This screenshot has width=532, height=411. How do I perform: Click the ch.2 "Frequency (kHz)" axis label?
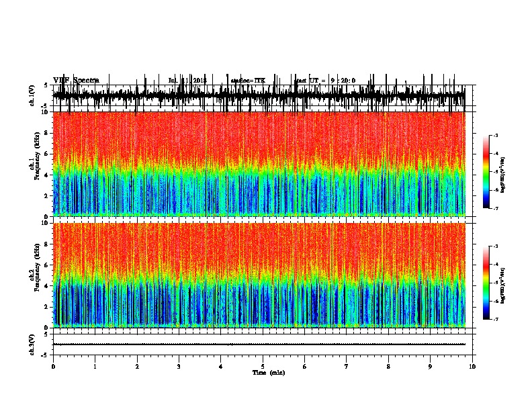click(37, 267)
